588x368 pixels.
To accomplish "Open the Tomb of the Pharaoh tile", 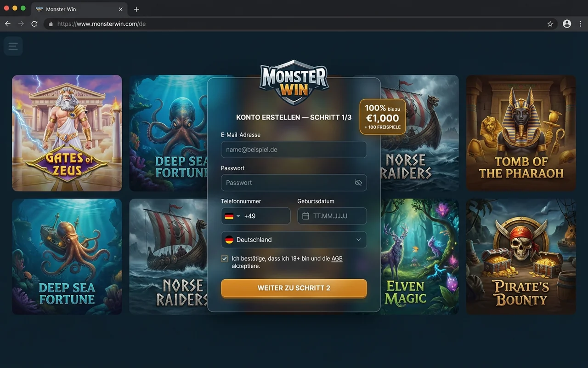I will (x=521, y=133).
